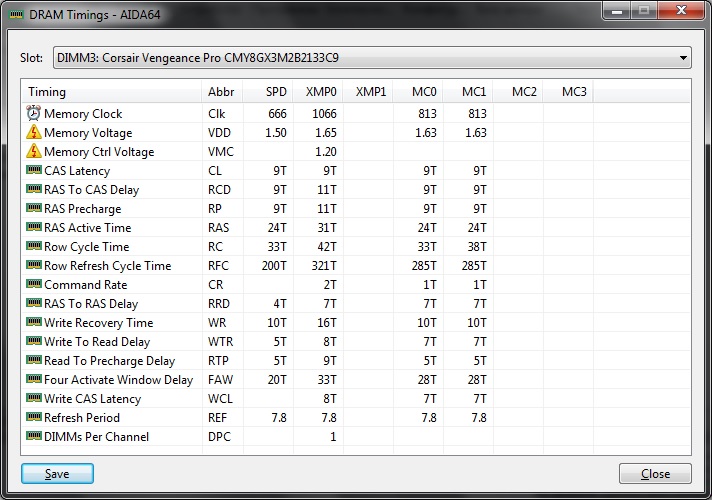Select the Read To Precharge Delay row label
Image resolution: width=712 pixels, height=500 pixels.
point(109,361)
